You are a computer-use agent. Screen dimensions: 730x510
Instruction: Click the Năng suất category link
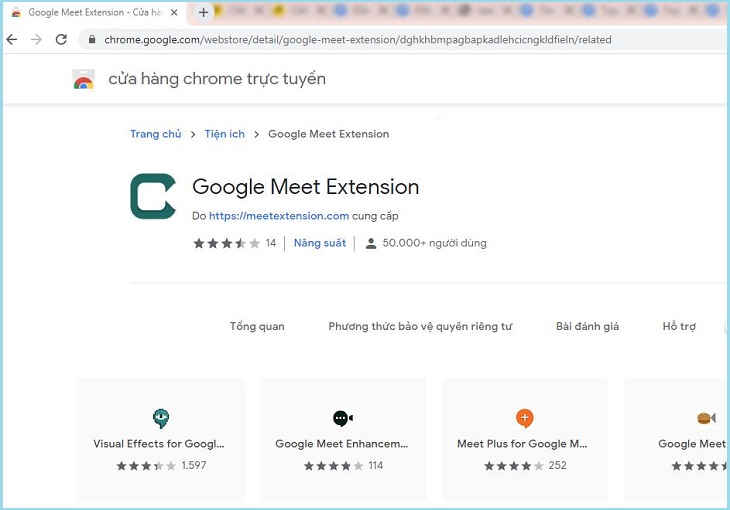[320, 243]
